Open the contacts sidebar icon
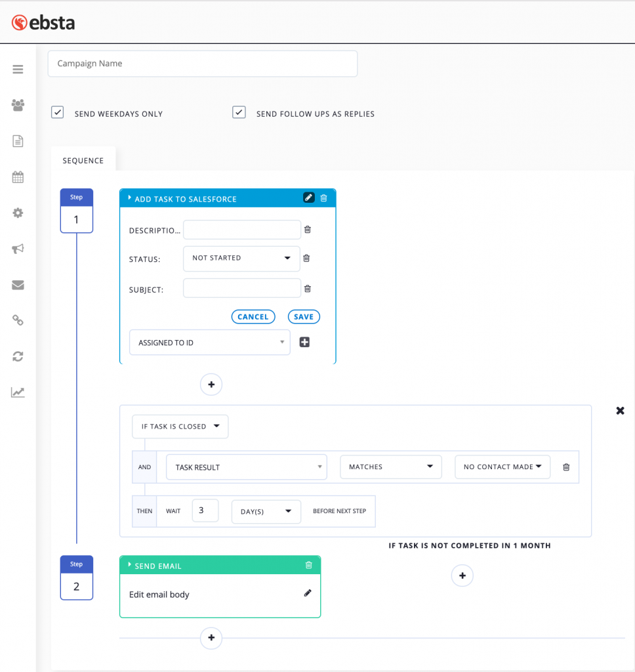 [18, 104]
